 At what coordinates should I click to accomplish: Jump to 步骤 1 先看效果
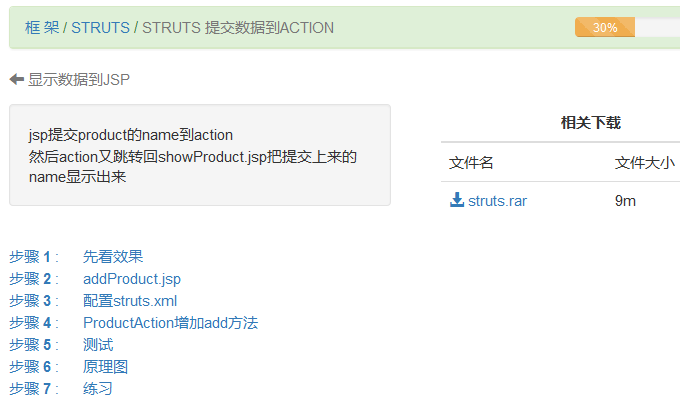pyautogui.click(x=113, y=257)
